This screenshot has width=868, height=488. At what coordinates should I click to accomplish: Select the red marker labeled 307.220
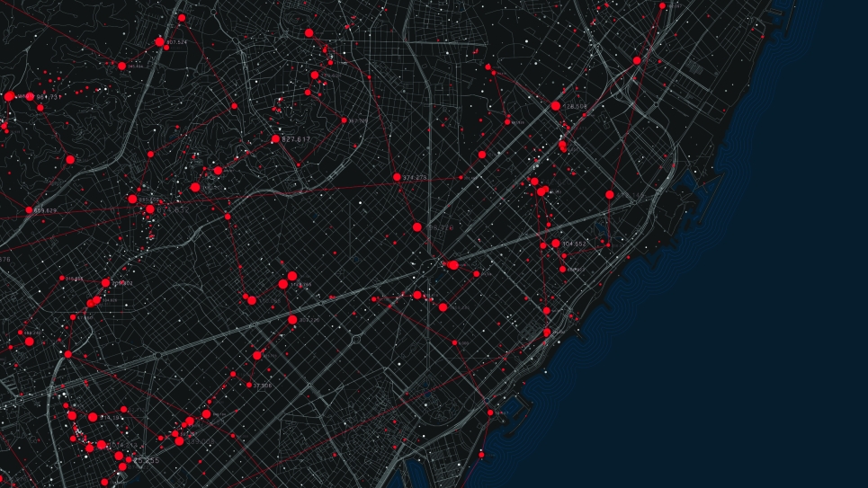(x=292, y=319)
